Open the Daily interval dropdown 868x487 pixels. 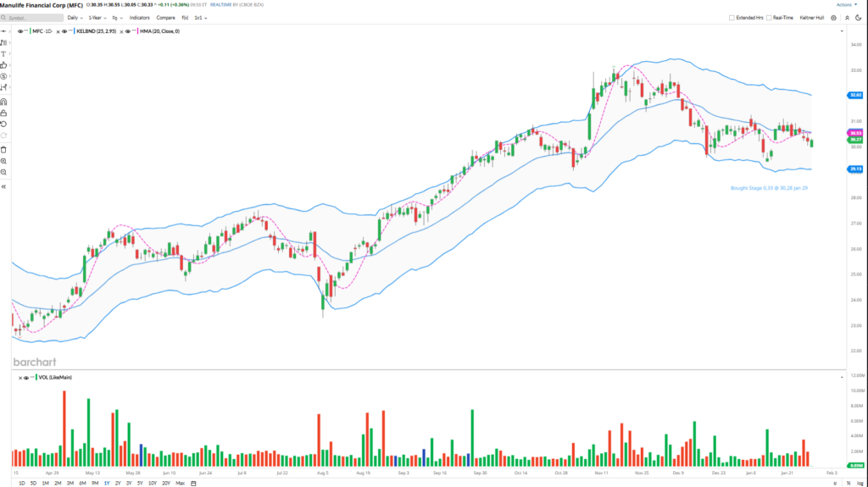pos(75,17)
